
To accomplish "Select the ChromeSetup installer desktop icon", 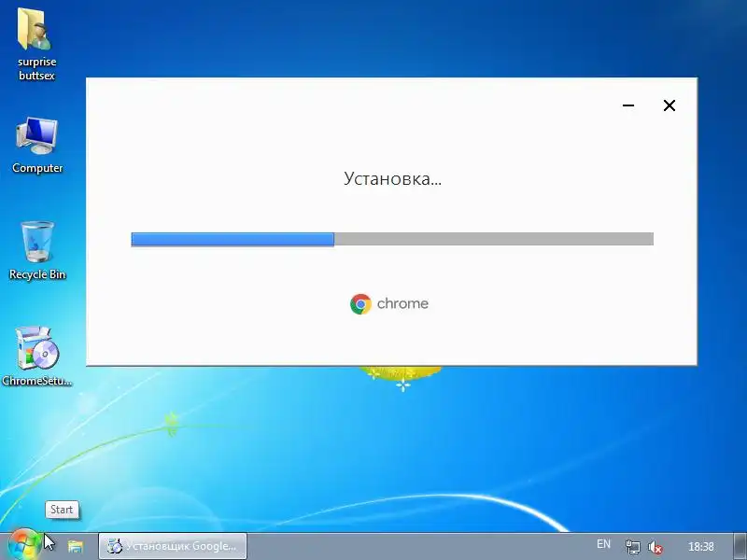I will [37, 357].
